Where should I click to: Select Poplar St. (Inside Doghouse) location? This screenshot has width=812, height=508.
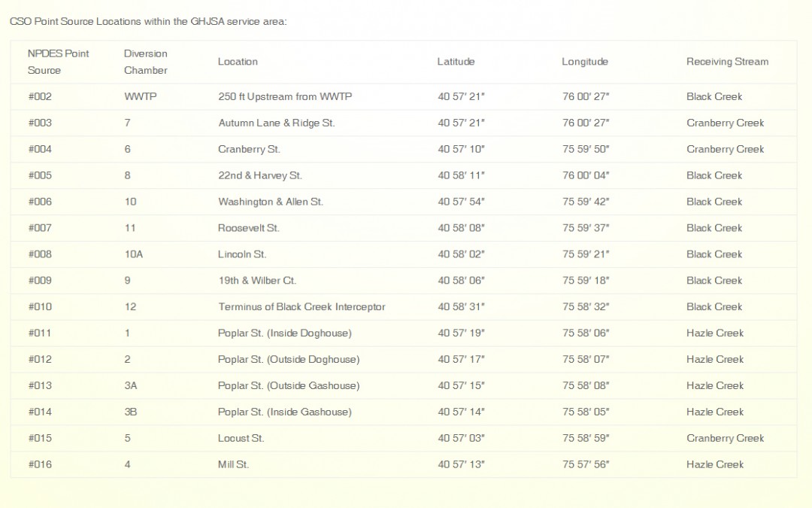click(x=284, y=333)
